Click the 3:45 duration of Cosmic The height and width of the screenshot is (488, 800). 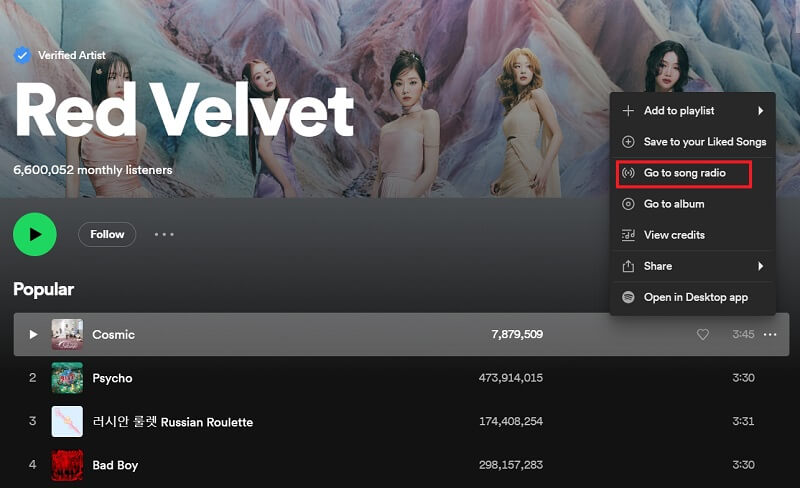click(x=743, y=334)
